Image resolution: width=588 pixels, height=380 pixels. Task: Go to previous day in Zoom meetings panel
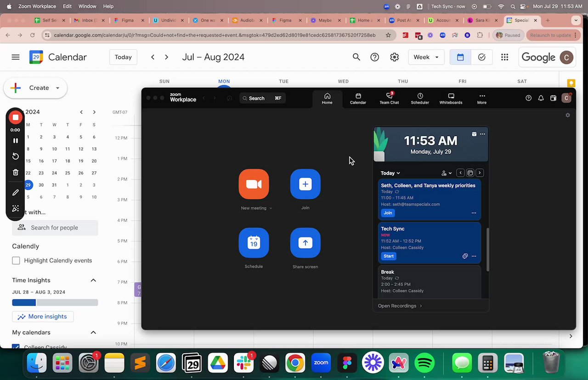460,173
